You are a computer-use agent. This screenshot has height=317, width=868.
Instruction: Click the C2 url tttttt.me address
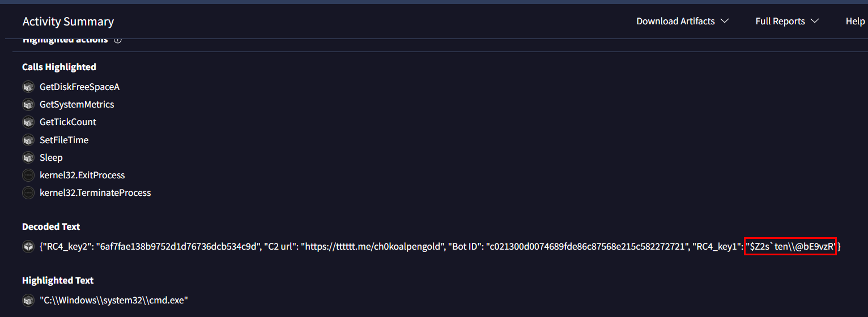pos(372,246)
